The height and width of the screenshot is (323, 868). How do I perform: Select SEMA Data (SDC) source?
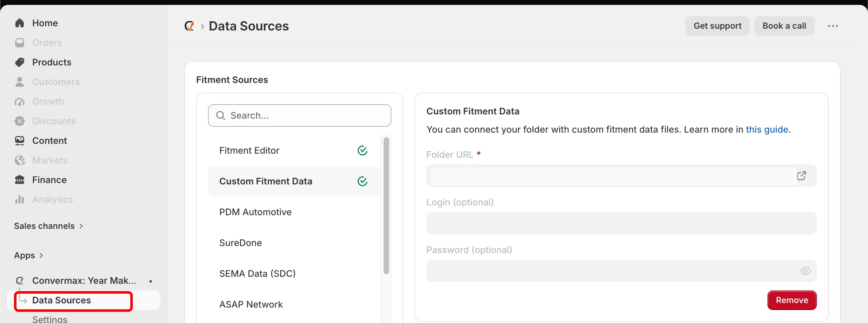pyautogui.click(x=294, y=274)
